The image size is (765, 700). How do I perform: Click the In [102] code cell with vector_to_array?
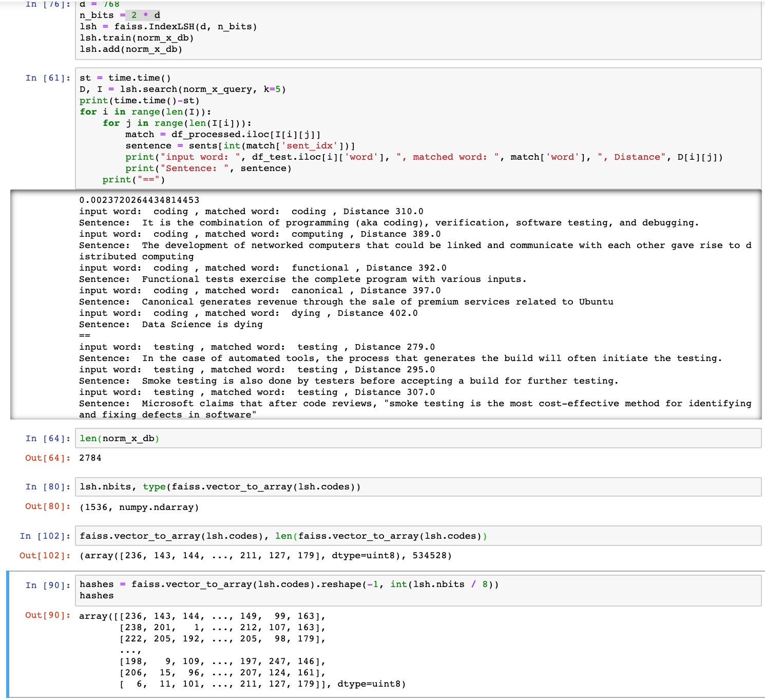pos(418,536)
